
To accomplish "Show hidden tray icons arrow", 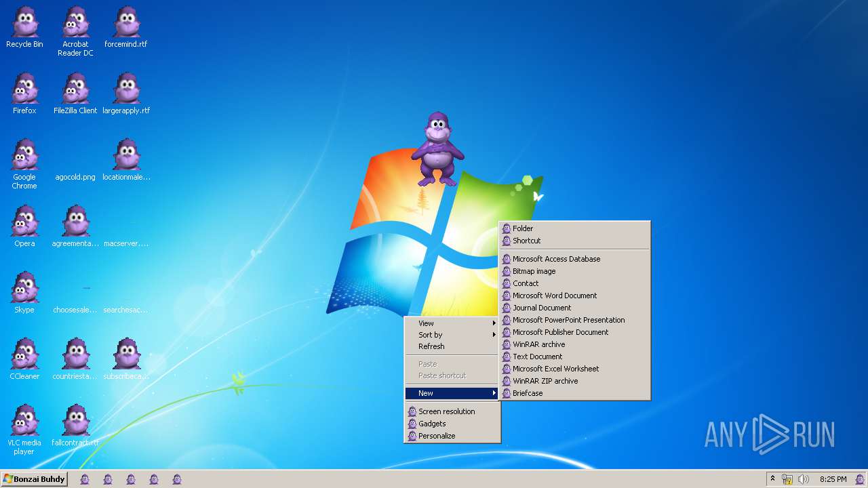I will point(772,479).
